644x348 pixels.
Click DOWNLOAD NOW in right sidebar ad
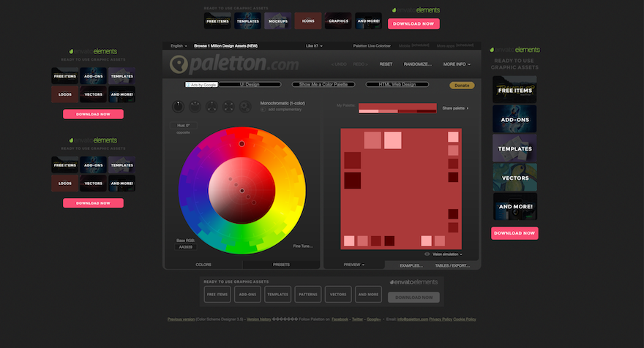tap(514, 233)
